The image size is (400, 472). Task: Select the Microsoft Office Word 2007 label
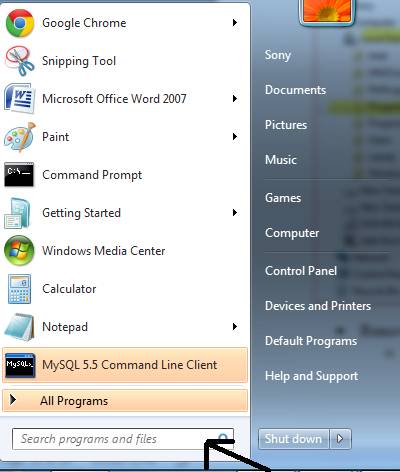click(x=114, y=99)
